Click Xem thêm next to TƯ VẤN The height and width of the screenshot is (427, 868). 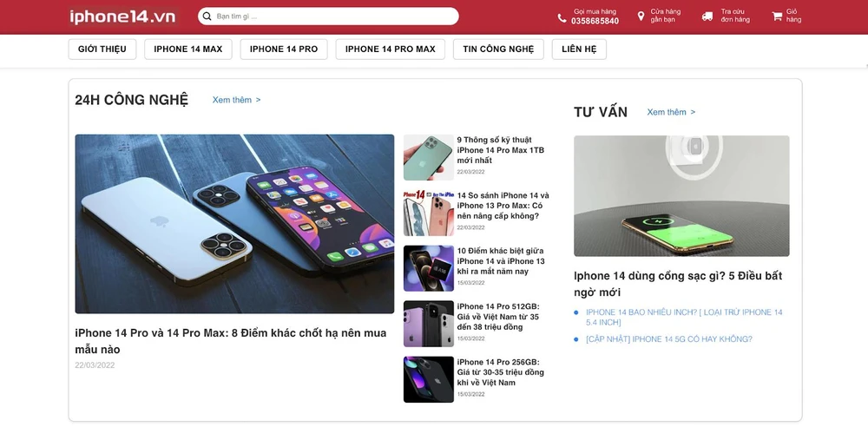pos(671,112)
